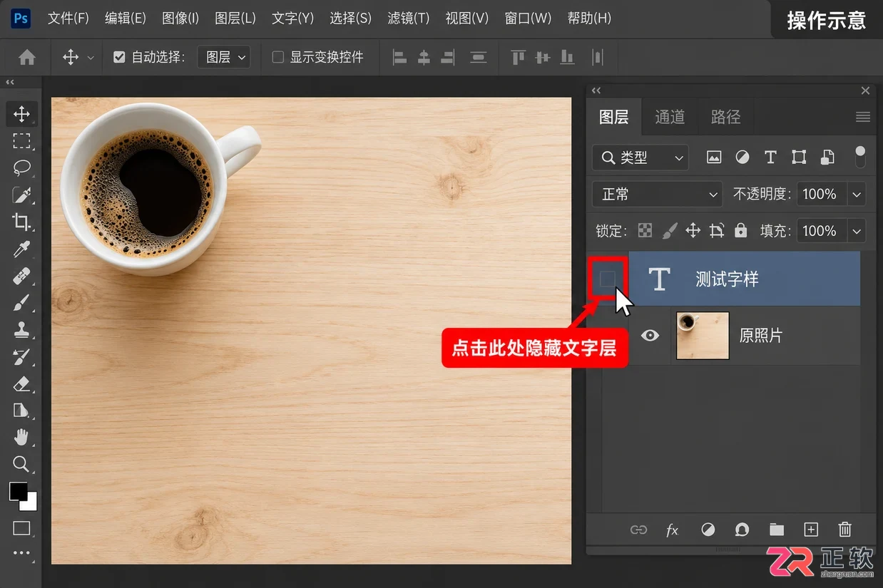Enable the 显示变换控件 checkbox
This screenshot has height=588, width=883.
point(278,57)
